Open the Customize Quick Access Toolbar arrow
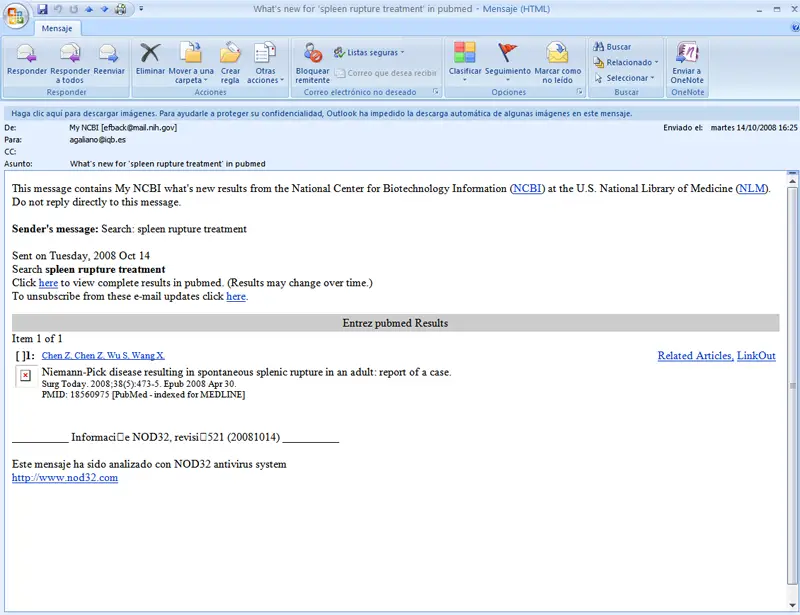 pyautogui.click(x=141, y=9)
